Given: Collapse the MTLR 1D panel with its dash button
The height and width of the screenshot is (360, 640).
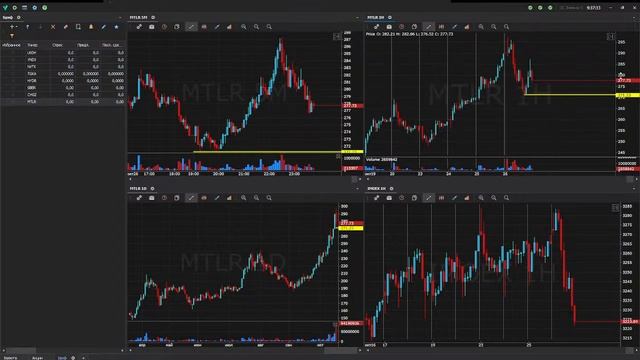Looking at the screenshot, I should [x=357, y=189].
